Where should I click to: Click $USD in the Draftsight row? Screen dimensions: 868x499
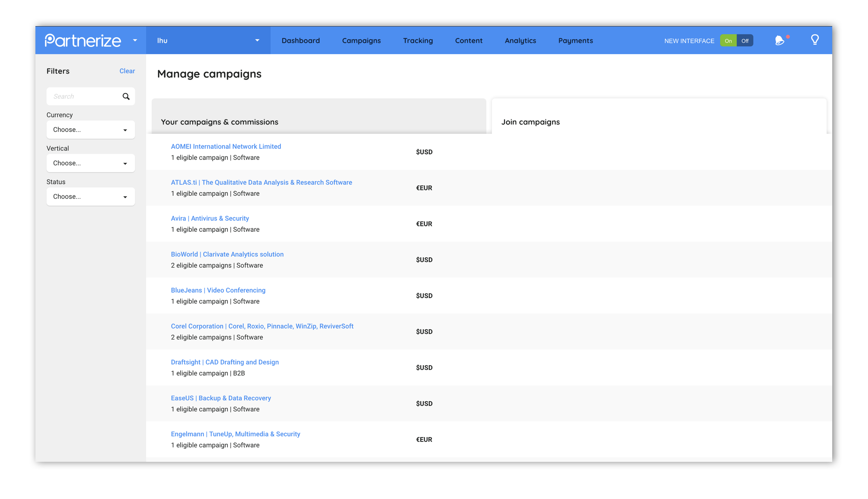click(424, 367)
